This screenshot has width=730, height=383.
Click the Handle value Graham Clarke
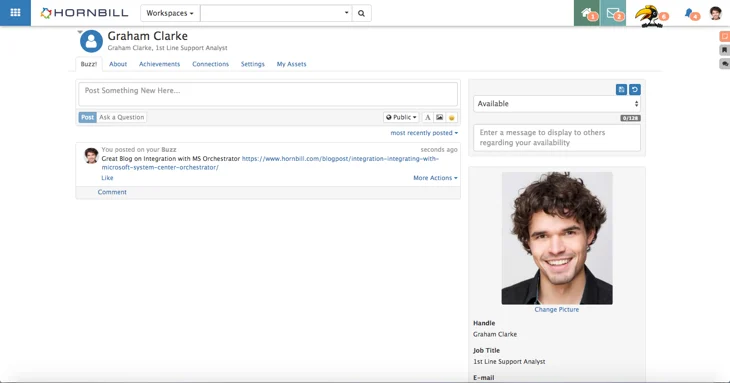click(495, 334)
